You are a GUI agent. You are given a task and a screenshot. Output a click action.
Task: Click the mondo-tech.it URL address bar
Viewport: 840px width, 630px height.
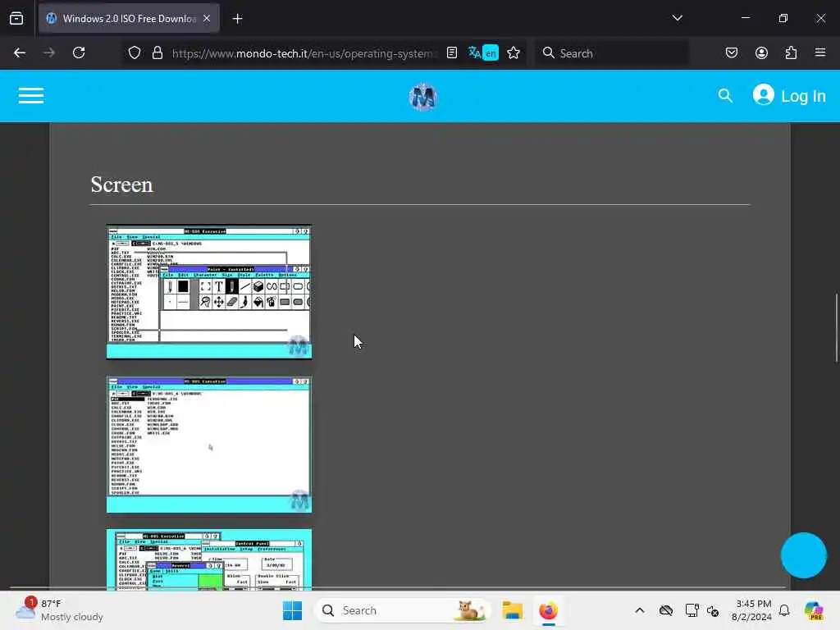coord(304,53)
